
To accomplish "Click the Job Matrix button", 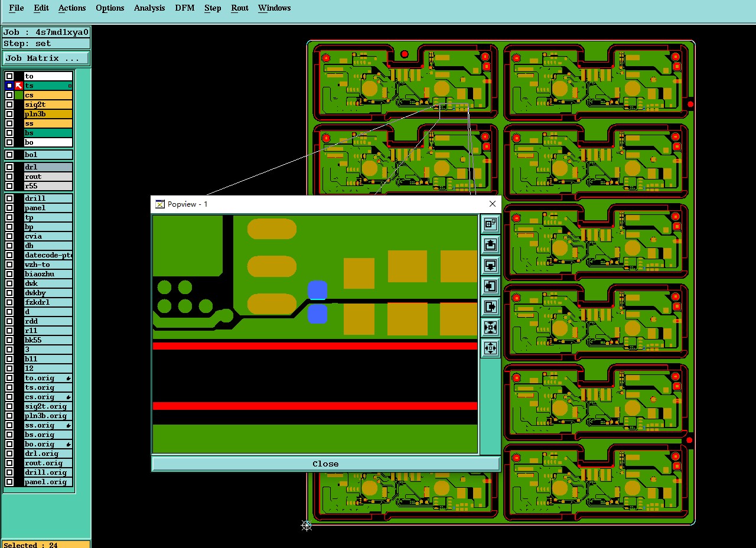I will coord(46,58).
